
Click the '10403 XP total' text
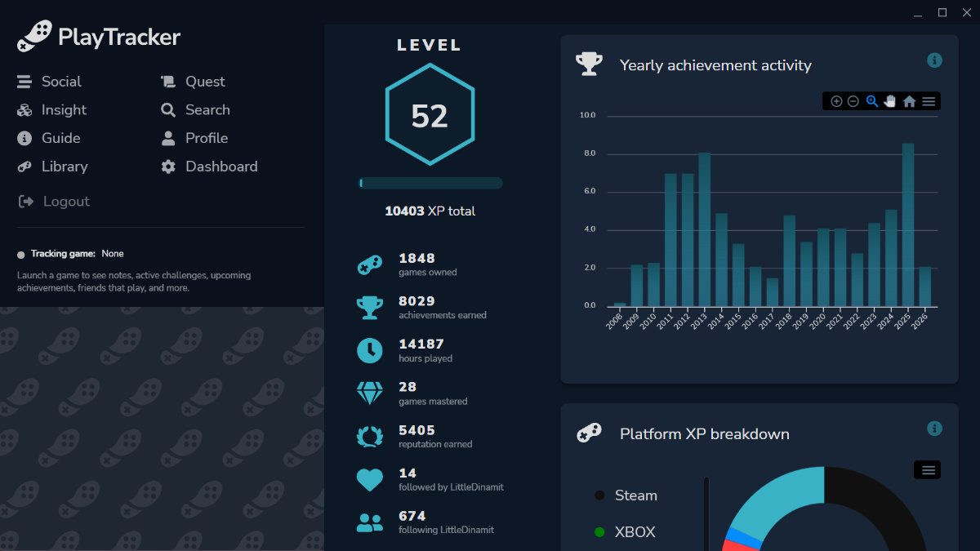tap(430, 211)
